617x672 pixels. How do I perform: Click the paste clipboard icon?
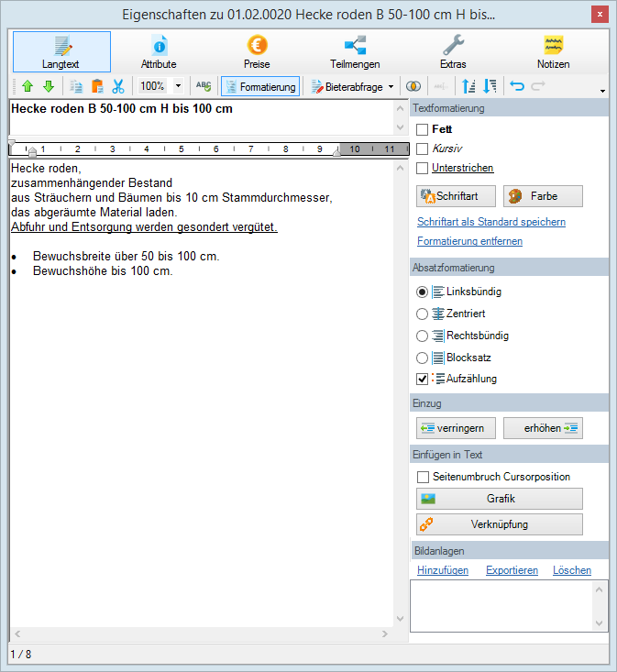pyautogui.click(x=97, y=86)
